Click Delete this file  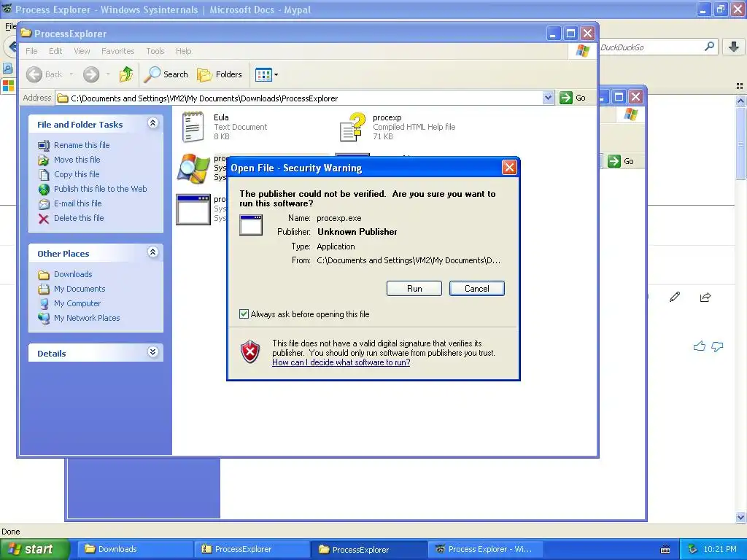(x=79, y=218)
